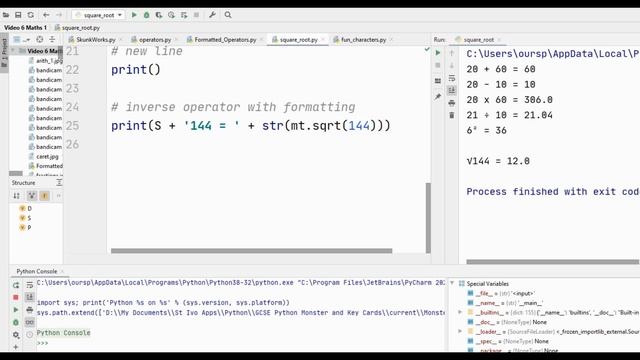Open file icon in main toolbar
The width and height of the screenshot is (640, 360).
(6, 15)
